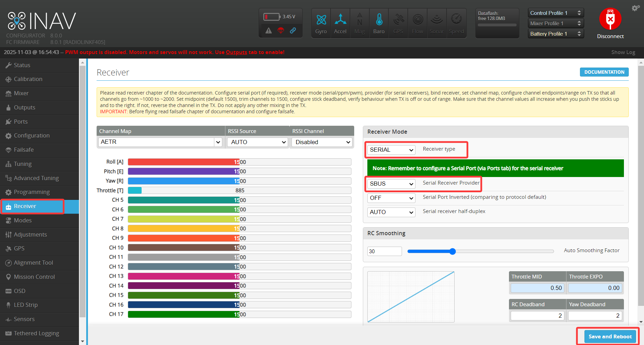Screen dimensions: 644x345
Task: Open the RSSI Channel Disabled dropdown
Action: (322, 142)
